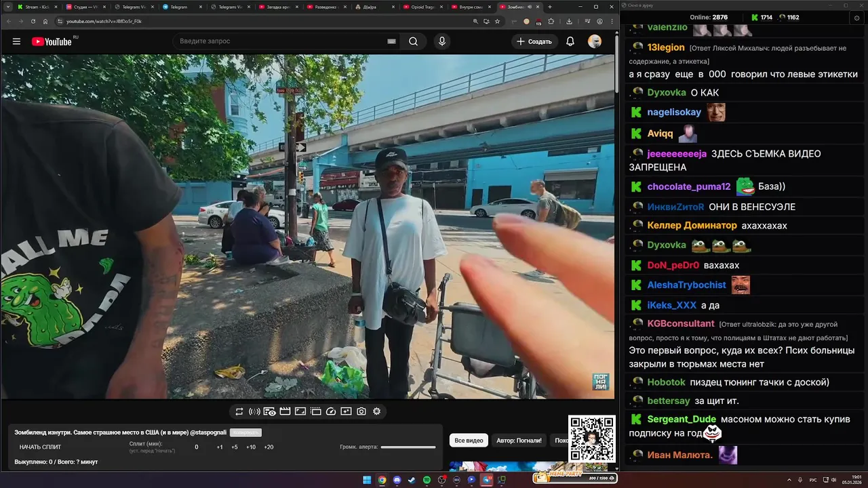Open player enhancer settings gear icon
This screenshot has width=868, height=488.
[x=377, y=411]
